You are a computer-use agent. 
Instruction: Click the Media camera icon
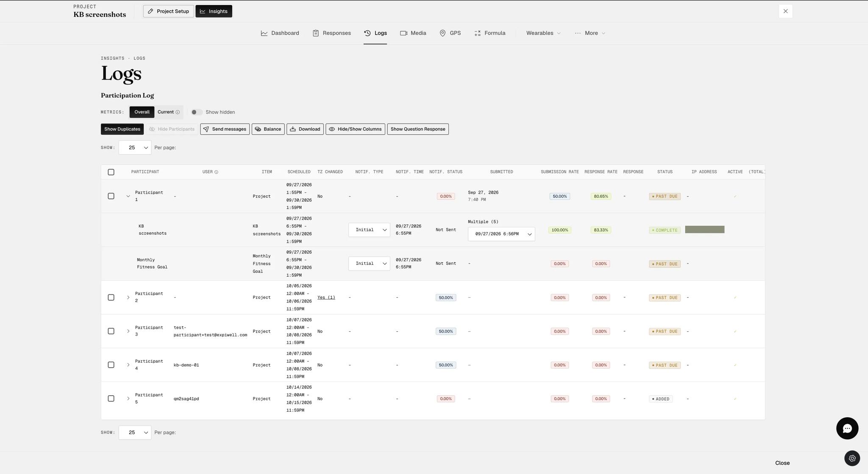[x=403, y=33]
